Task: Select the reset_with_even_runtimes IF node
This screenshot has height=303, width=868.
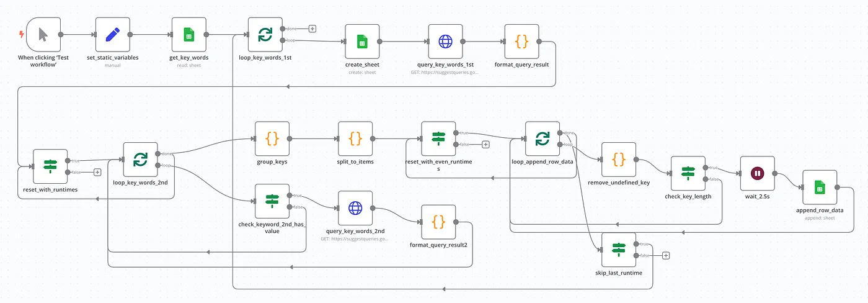Action: click(438, 138)
